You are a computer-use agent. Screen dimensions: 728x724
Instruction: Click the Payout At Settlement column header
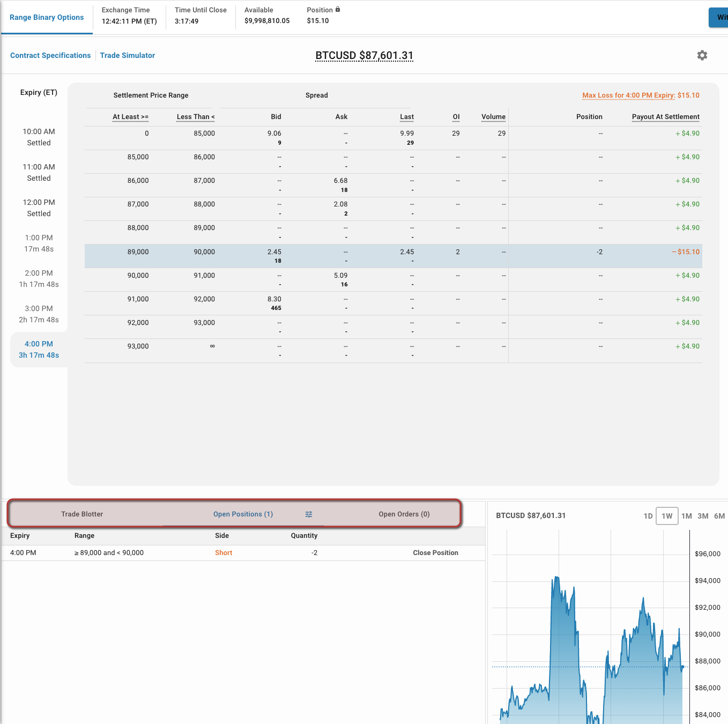[665, 117]
